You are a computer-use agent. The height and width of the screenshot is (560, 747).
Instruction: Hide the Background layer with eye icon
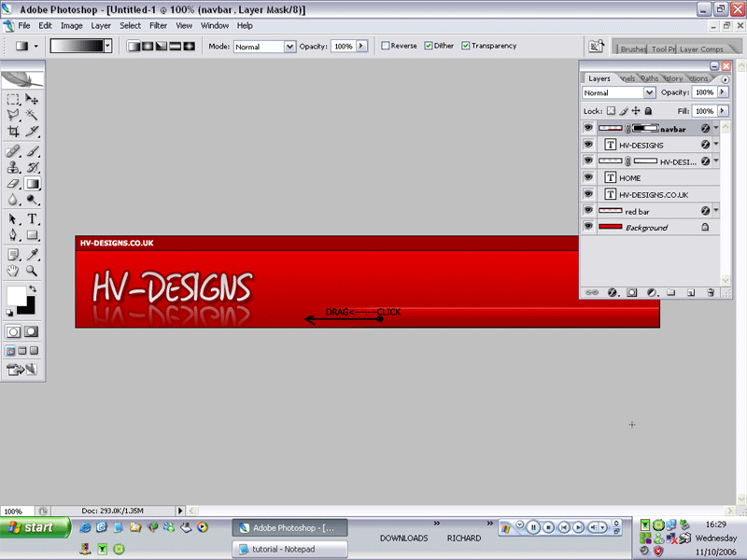pyautogui.click(x=588, y=228)
